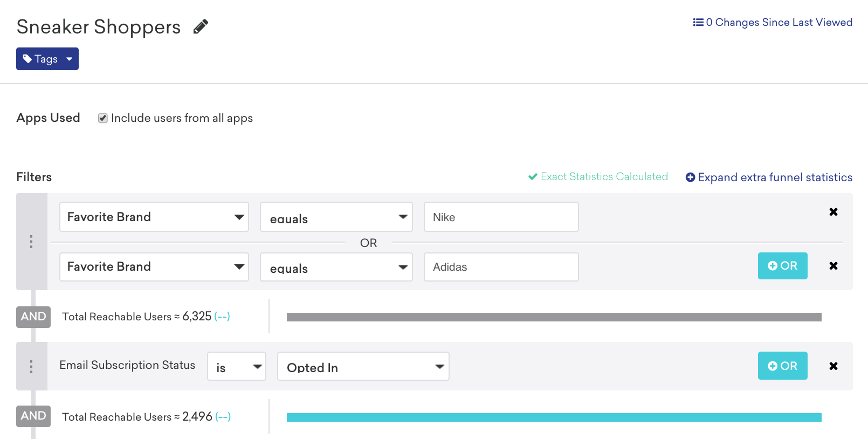Edit segment name with pencil icon
This screenshot has width=868, height=439.
[x=201, y=27]
